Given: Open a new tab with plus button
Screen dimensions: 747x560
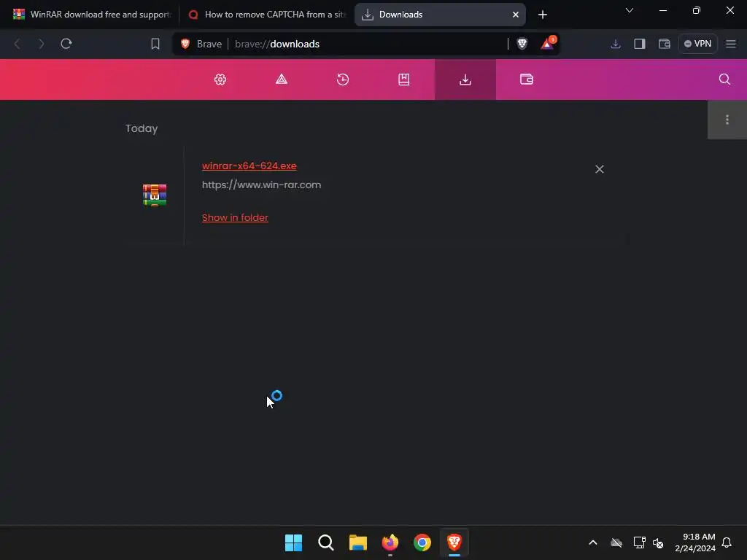Looking at the screenshot, I should (x=542, y=15).
